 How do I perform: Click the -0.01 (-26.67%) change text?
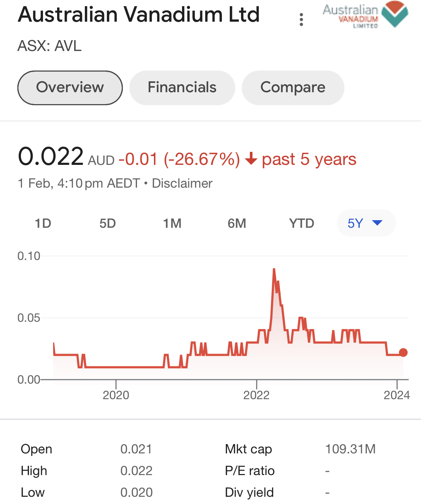[179, 159]
